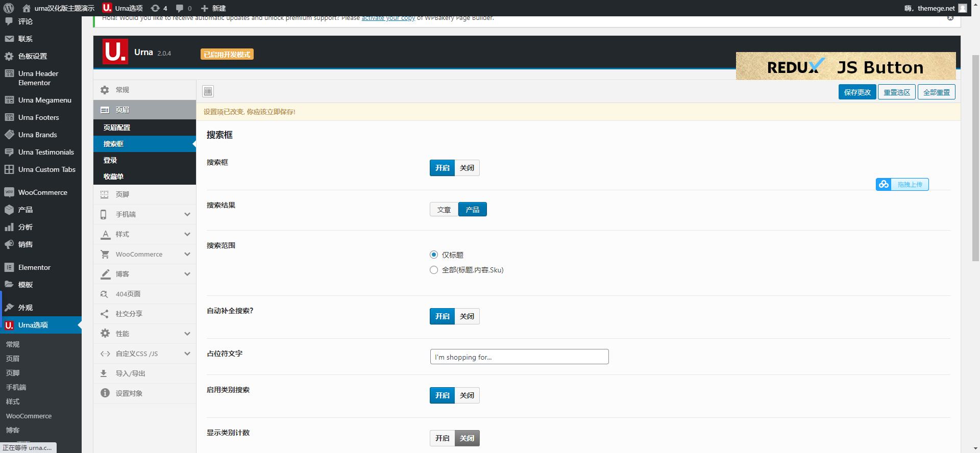
Task: Select the 全部(标题,内容,Sku) radio option
Action: tap(434, 270)
